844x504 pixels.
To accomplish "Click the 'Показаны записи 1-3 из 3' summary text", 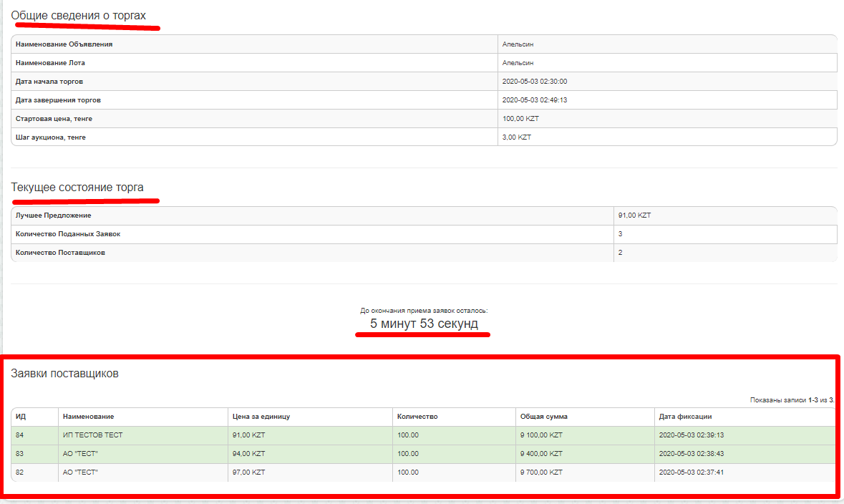I will 792,400.
